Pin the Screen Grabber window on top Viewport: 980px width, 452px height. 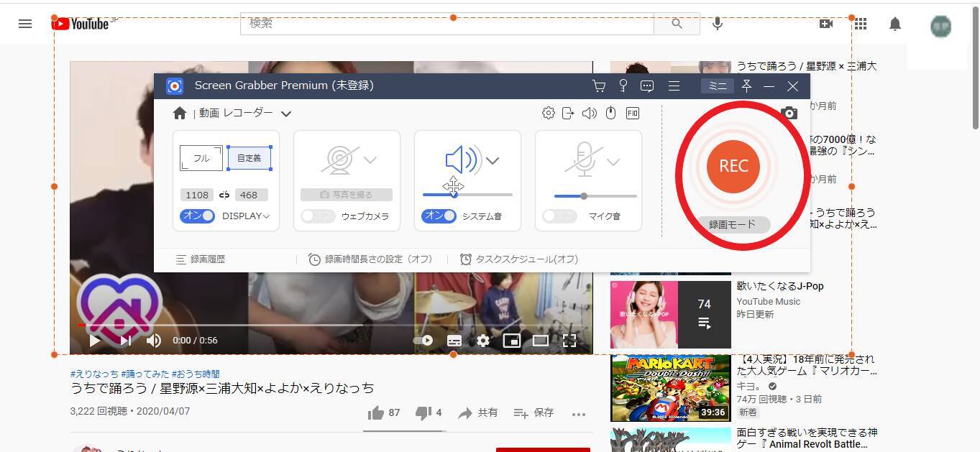tap(746, 86)
